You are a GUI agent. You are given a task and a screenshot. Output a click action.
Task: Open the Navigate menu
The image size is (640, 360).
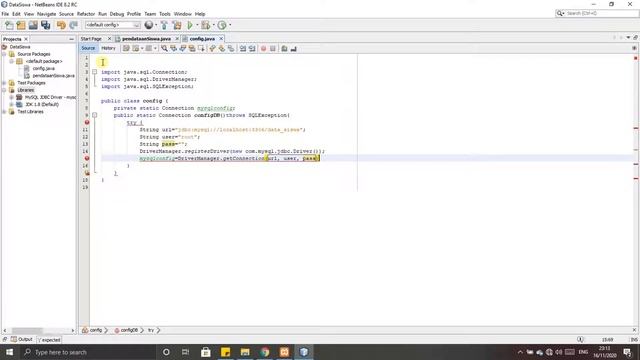pos(47,14)
